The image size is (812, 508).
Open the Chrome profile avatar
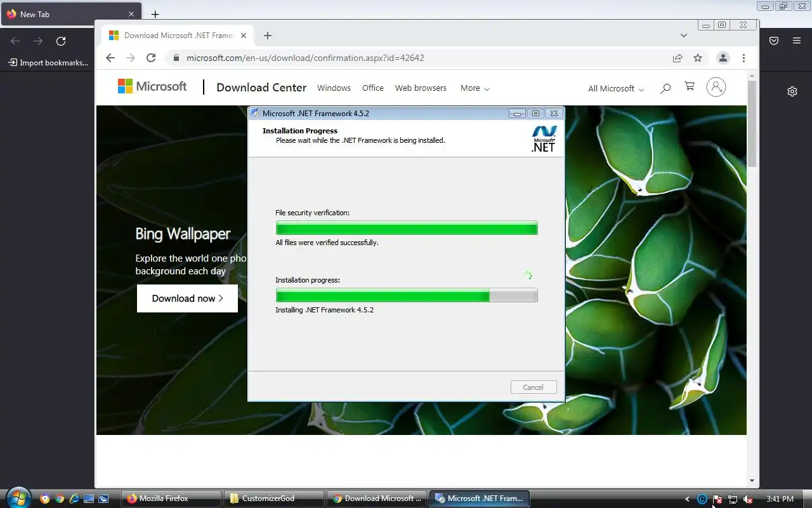tap(723, 58)
